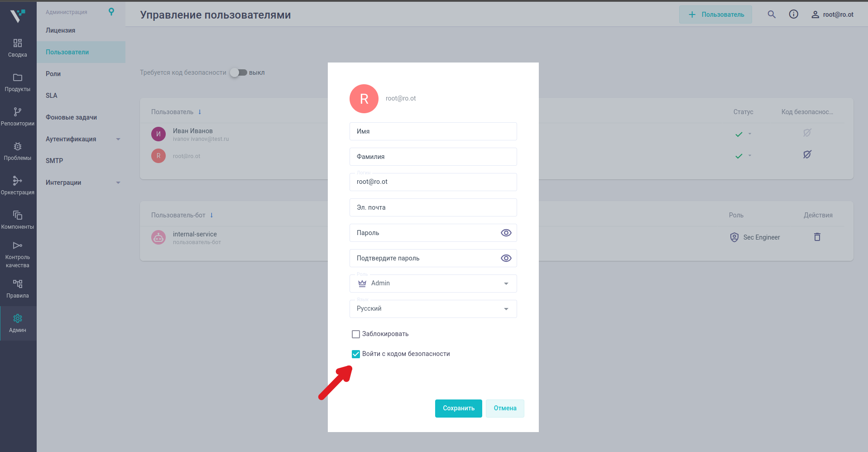Open the Admin role dropdown
Viewport: 868px width, 452px height.
pyautogui.click(x=433, y=284)
